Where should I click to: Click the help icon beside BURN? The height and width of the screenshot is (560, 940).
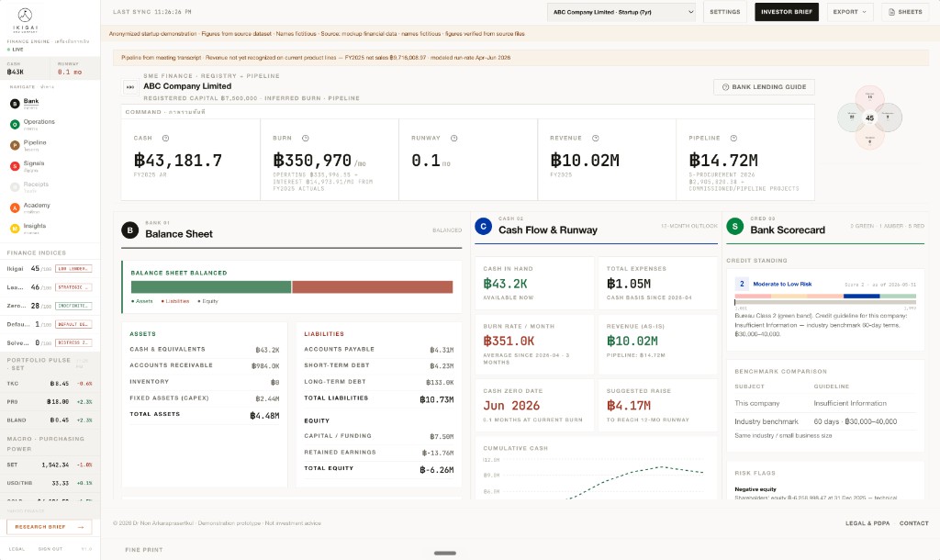click(305, 138)
